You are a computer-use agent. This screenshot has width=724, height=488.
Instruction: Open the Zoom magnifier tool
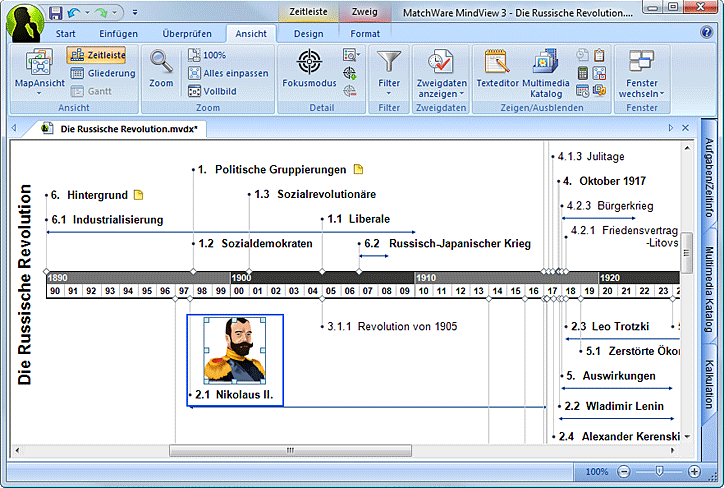pyautogui.click(x=161, y=68)
